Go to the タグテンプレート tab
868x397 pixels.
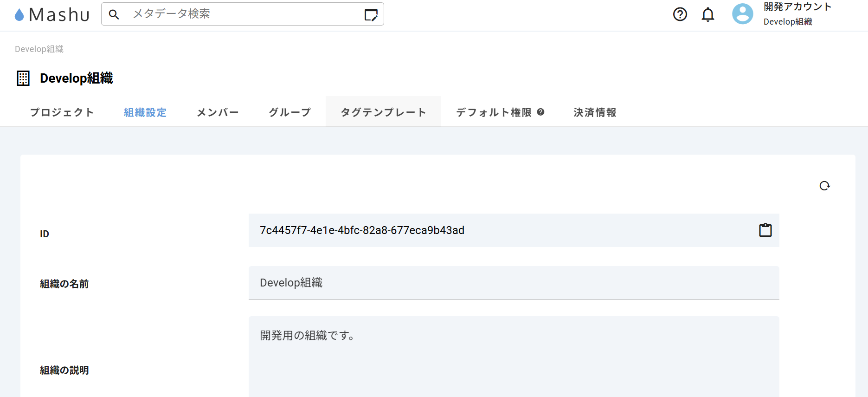(x=383, y=112)
